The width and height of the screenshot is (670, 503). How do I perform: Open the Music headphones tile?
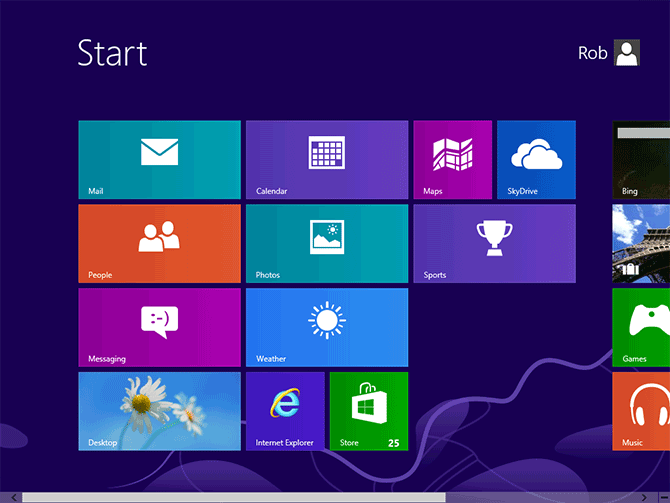pyautogui.click(x=641, y=411)
